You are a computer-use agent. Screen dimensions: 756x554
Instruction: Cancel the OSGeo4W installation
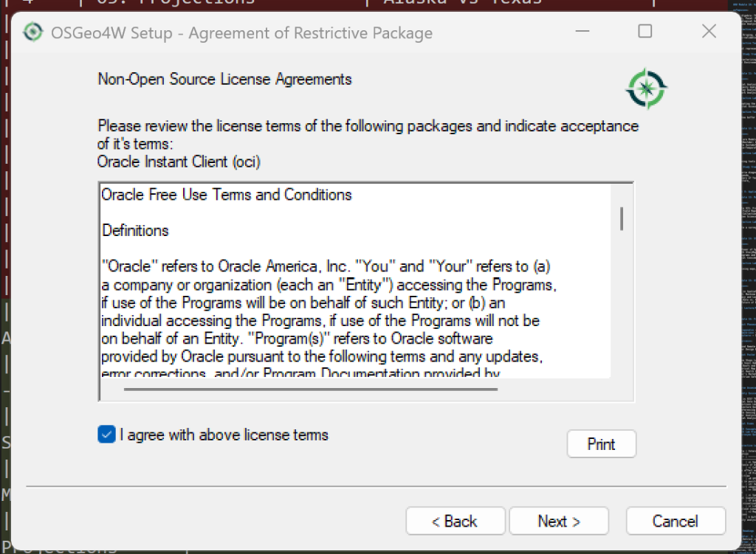676,521
